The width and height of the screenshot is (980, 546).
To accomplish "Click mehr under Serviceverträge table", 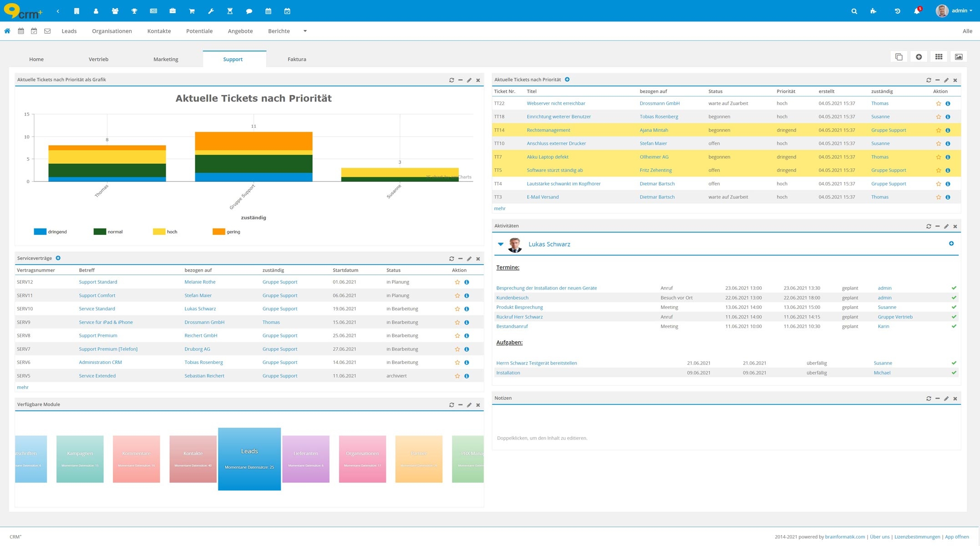I will [x=22, y=387].
